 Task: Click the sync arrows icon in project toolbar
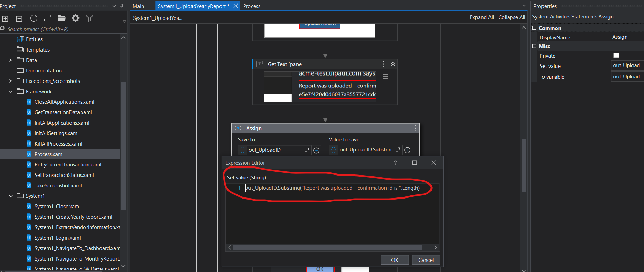point(47,18)
